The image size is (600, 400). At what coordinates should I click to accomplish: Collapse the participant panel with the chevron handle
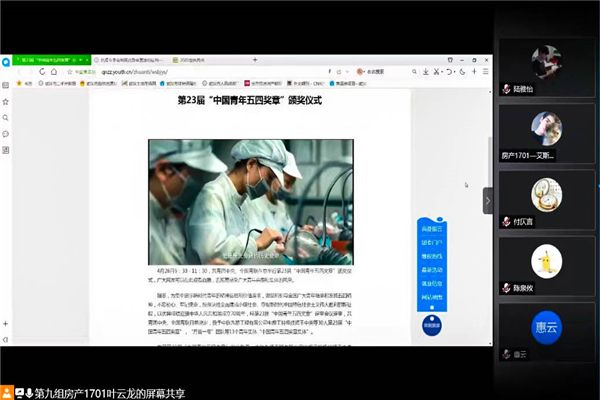coord(488,201)
